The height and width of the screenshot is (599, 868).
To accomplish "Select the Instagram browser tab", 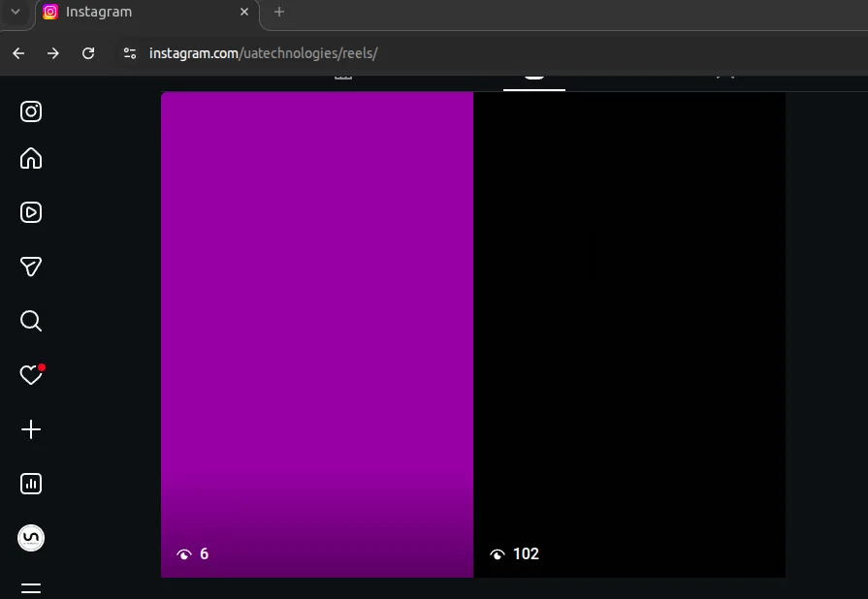I will coord(147,13).
